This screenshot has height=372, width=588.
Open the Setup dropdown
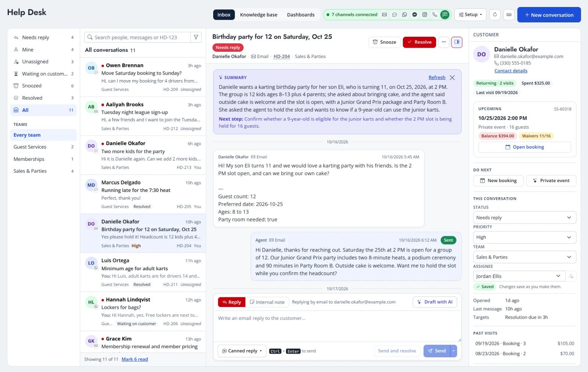click(470, 15)
